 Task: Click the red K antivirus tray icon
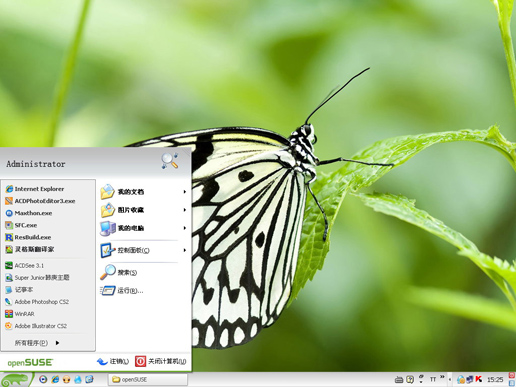pyautogui.click(x=479, y=379)
